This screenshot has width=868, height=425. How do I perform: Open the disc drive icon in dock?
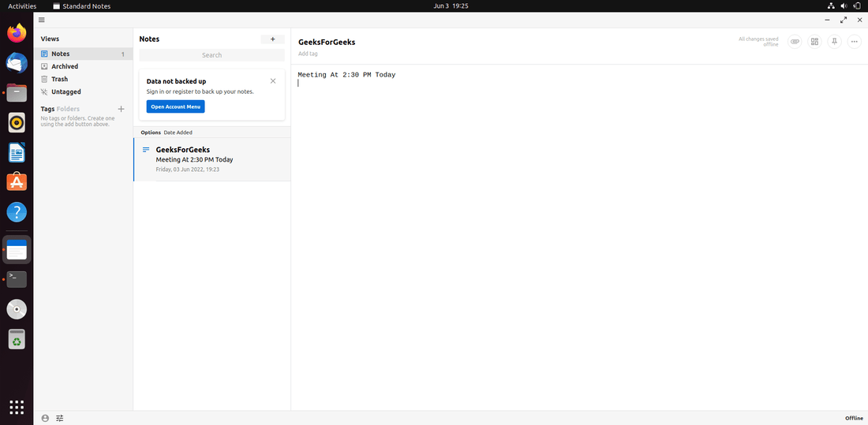(17, 309)
